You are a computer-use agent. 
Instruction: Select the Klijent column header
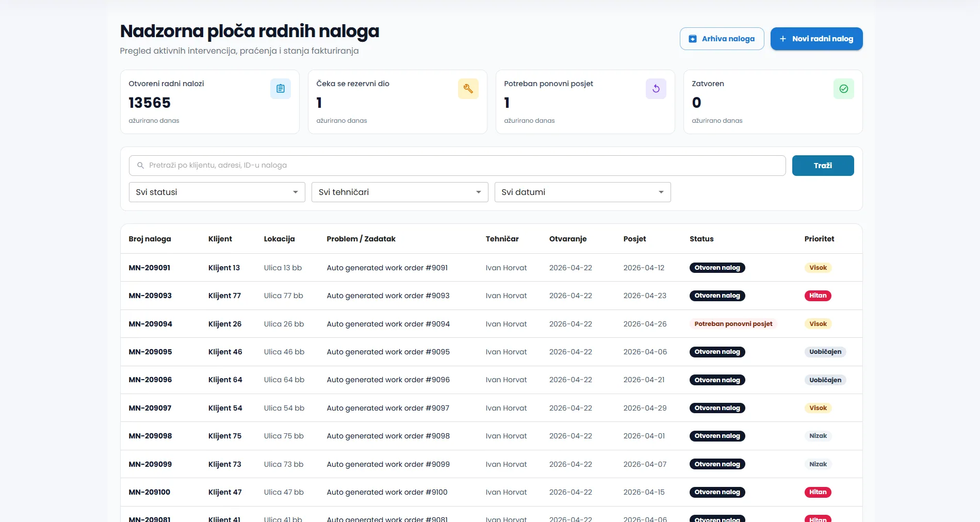click(x=220, y=239)
